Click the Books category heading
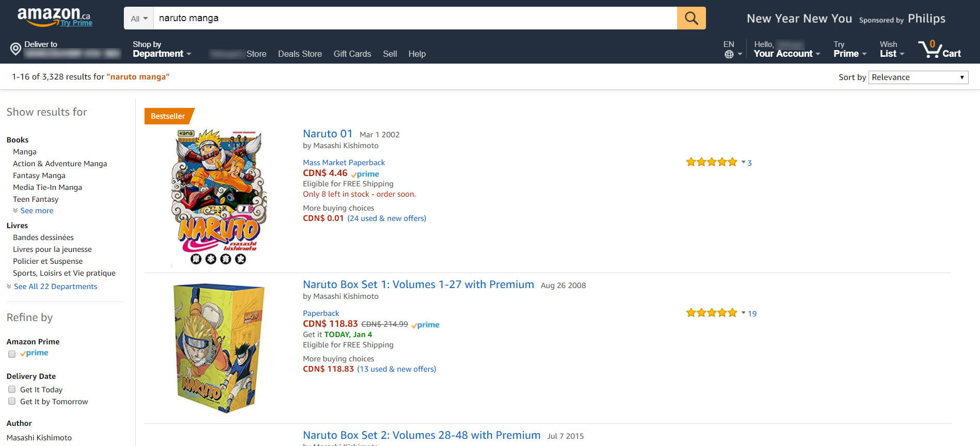Viewport: 980px width, 446px height. tap(18, 140)
